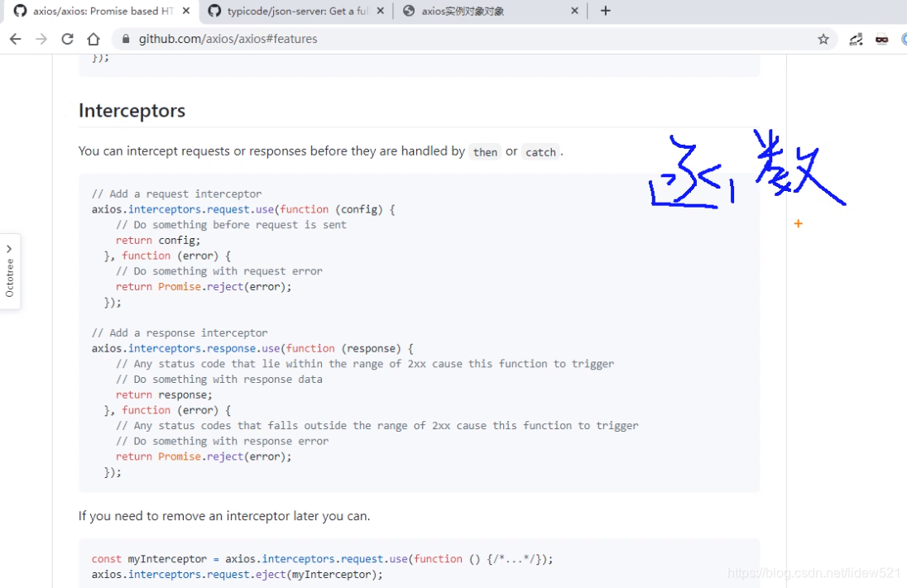
Task: Click 'return response;' code line
Action: pyautogui.click(x=164, y=394)
